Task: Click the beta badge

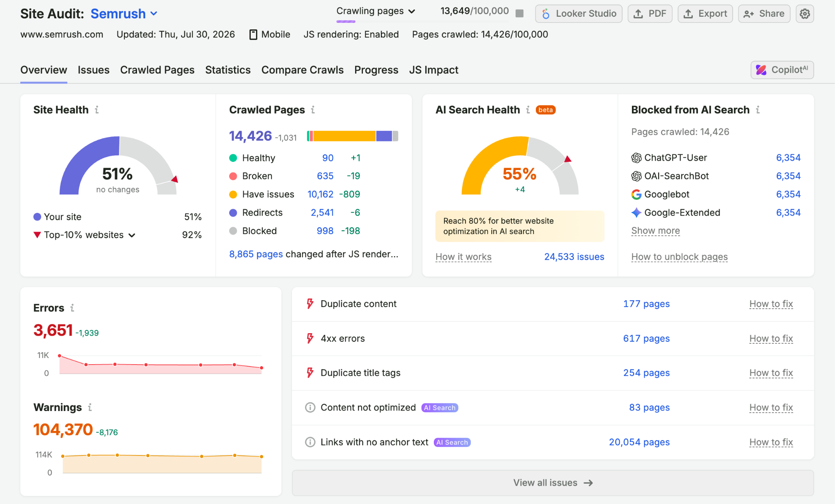Action: [546, 110]
